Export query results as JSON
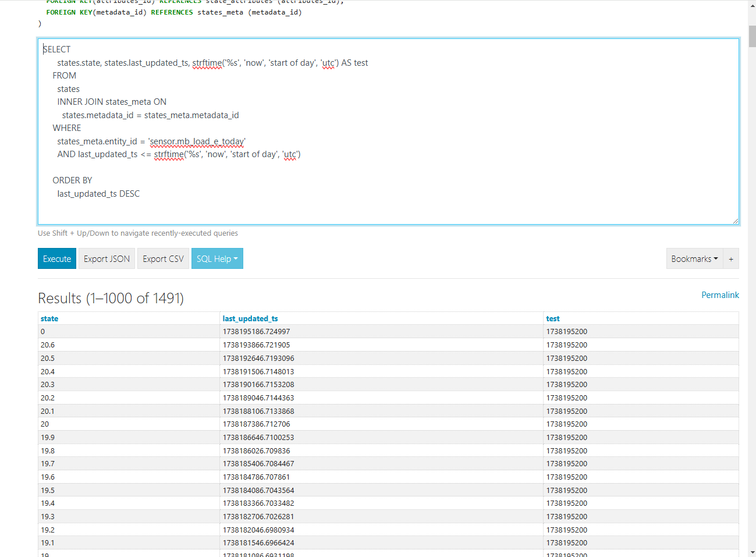This screenshot has width=756, height=557. point(107,258)
